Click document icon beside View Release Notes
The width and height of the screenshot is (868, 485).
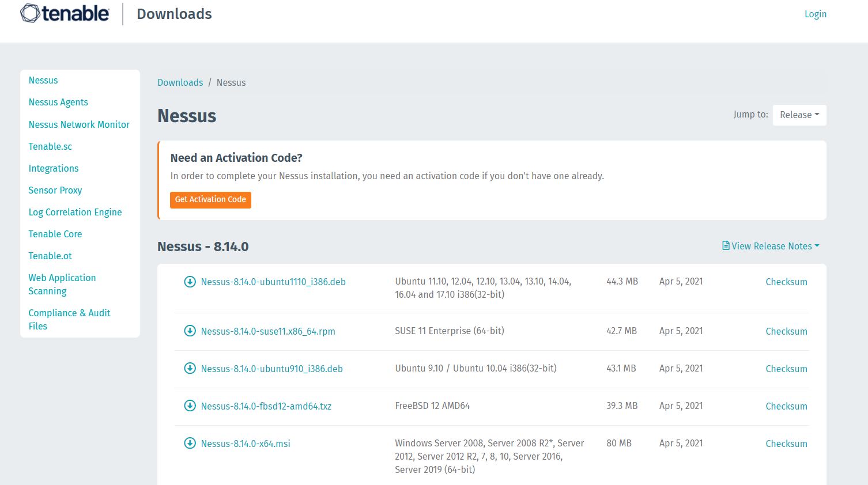coord(726,246)
